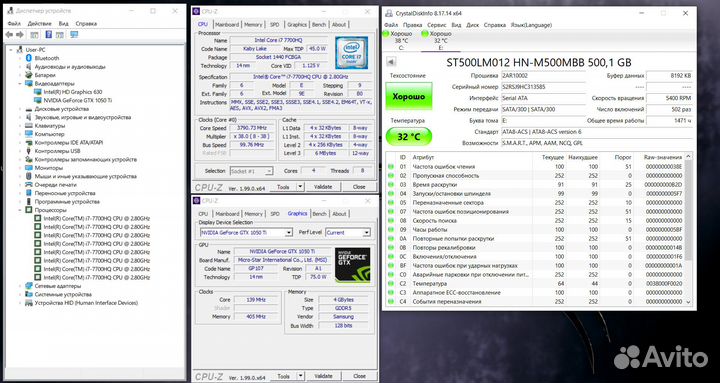Select the Intel(R) HD Graphics 630 adapter
Screen dimensions: 720x383
pyautogui.click(x=73, y=92)
